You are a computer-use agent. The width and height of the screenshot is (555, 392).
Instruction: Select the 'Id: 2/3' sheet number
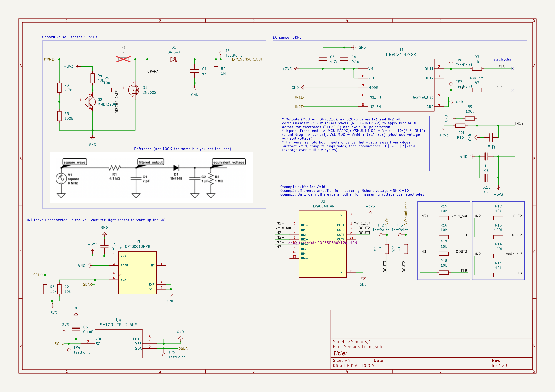[x=499, y=366]
